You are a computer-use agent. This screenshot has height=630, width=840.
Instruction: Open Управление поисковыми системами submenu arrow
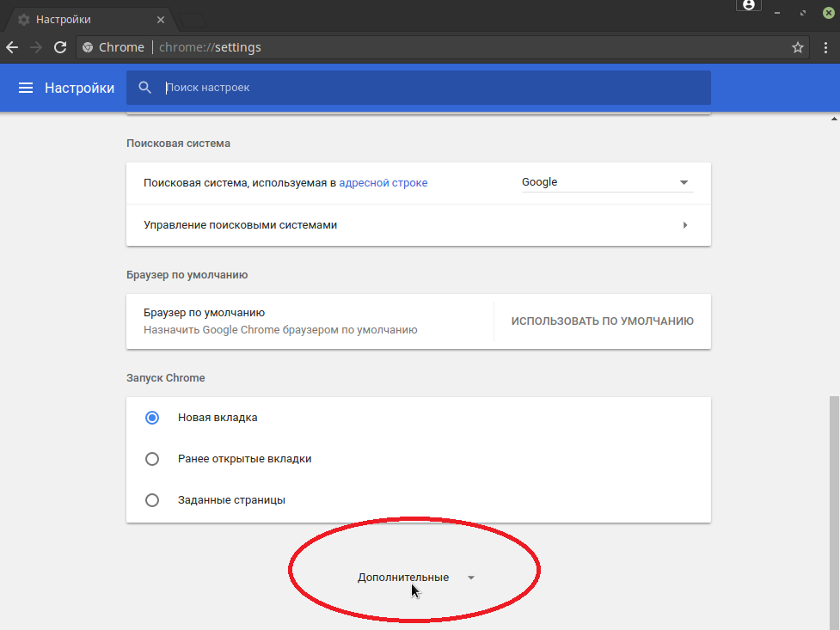click(685, 225)
